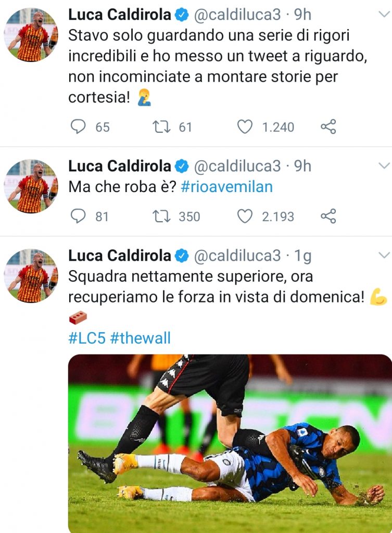Viewport: 392px width, 533px height.
Task: Click Luca Caldirola name on the third tweet
Action: tap(120, 255)
